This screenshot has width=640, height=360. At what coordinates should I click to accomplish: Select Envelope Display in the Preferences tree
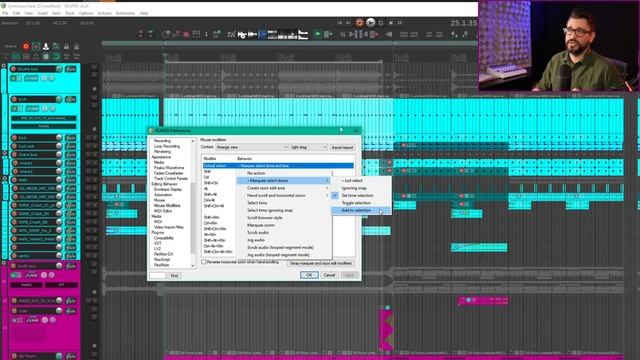(x=168, y=189)
